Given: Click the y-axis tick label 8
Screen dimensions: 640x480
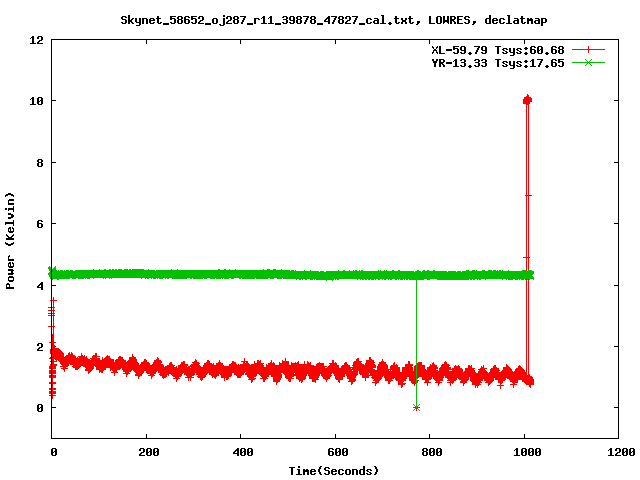Looking at the screenshot, I should click(x=40, y=163).
